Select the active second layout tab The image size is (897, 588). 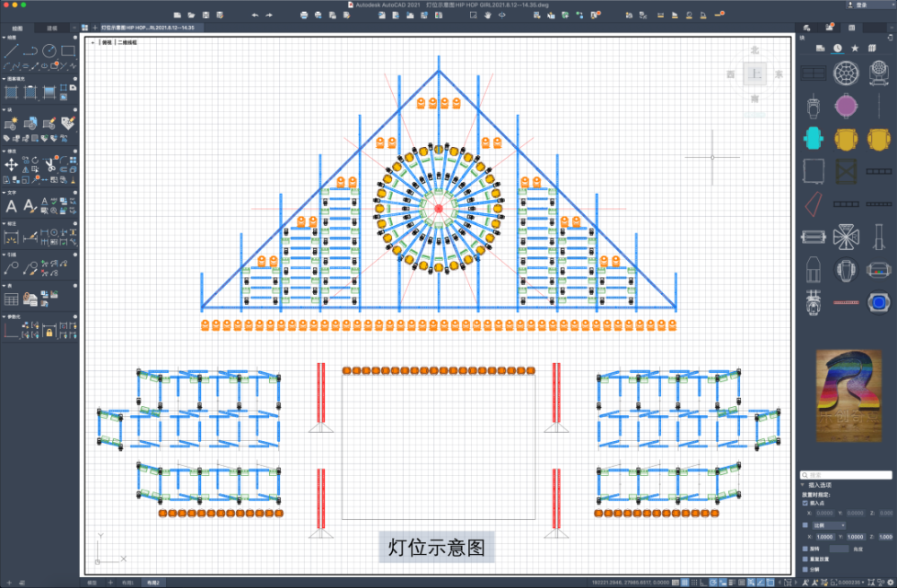tap(152, 583)
